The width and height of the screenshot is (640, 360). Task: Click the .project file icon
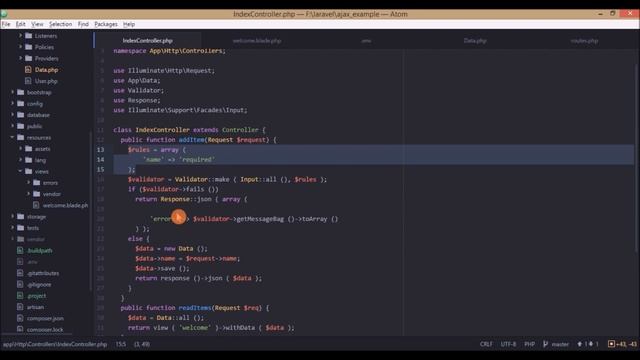click(x=20, y=296)
